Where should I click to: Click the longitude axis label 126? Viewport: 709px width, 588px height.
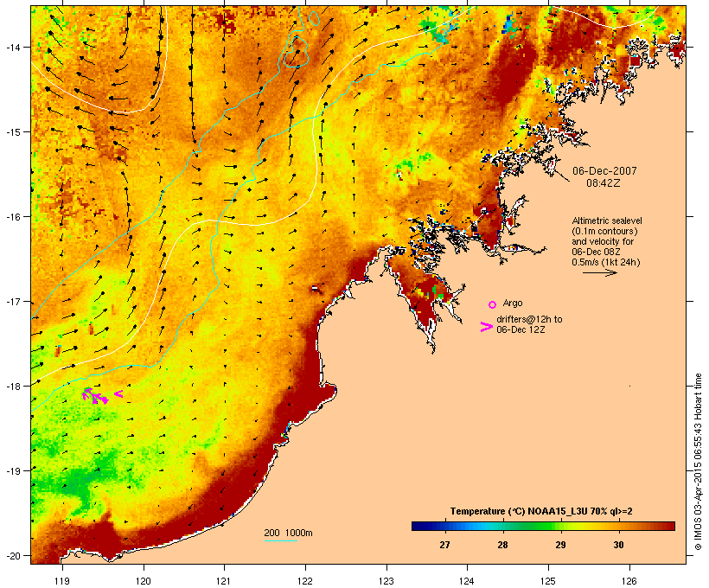pos(629,581)
